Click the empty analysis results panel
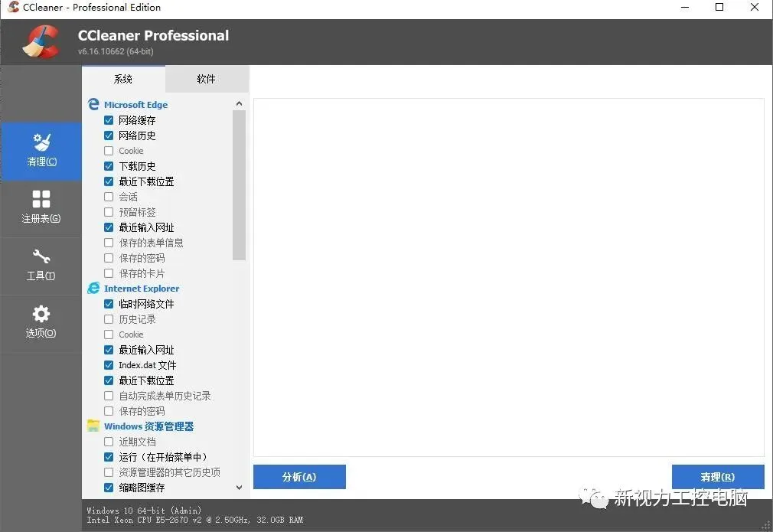This screenshot has width=773, height=532. coord(509,277)
